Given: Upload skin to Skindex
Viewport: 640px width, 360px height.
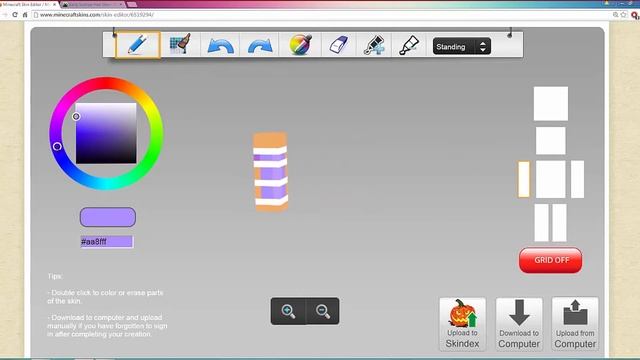Looking at the screenshot, I should (x=462, y=324).
